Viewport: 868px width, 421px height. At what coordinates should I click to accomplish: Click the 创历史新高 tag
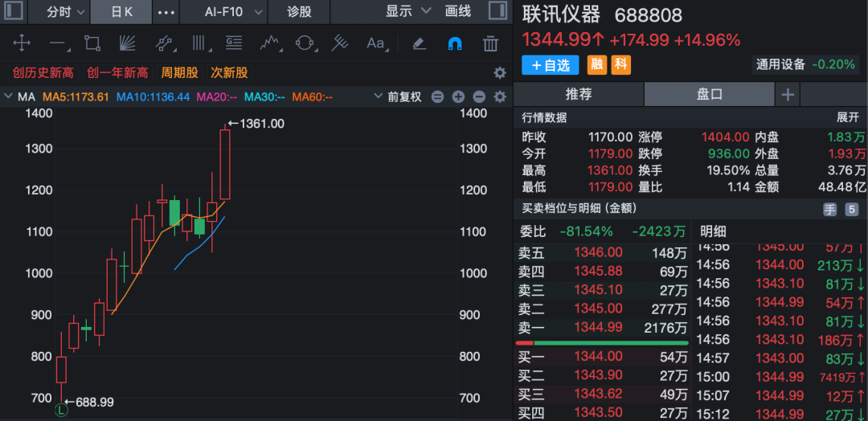point(43,72)
